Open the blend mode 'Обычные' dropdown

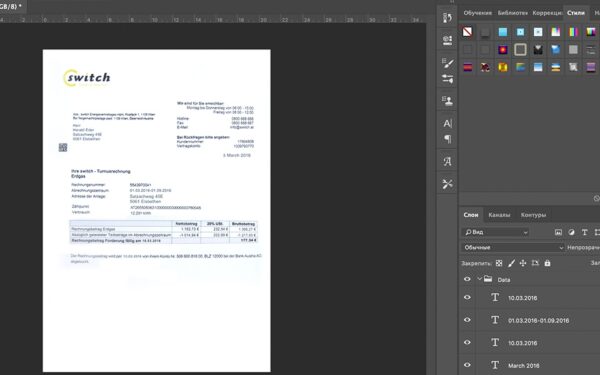coord(512,248)
